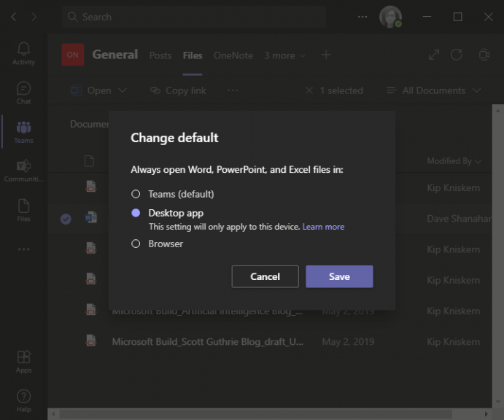Click Copy link in the toolbar

[179, 90]
